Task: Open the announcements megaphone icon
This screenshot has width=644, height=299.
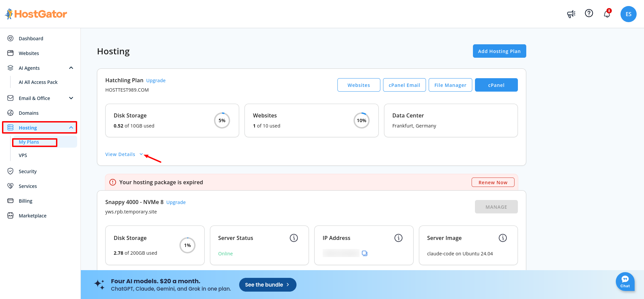Action: click(x=571, y=14)
